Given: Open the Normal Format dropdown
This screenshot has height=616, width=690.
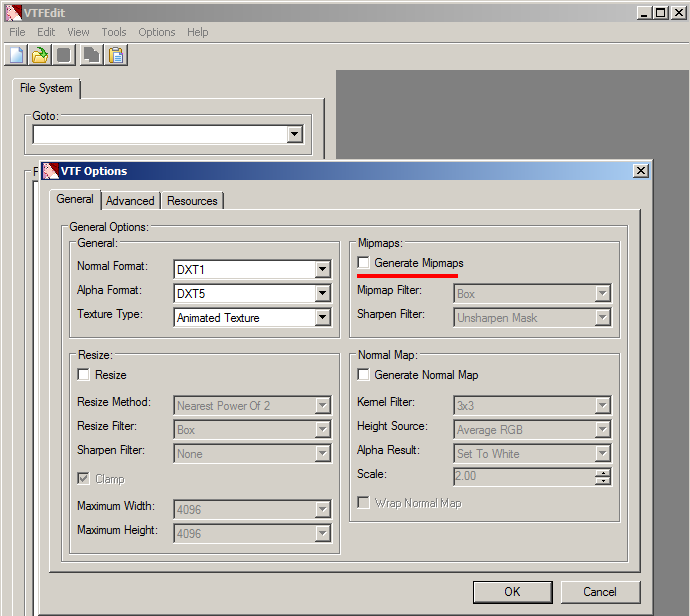Looking at the screenshot, I should pos(323,269).
